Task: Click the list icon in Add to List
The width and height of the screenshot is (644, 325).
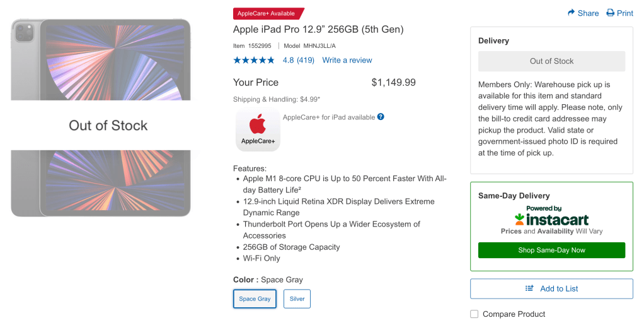Action: click(x=530, y=288)
